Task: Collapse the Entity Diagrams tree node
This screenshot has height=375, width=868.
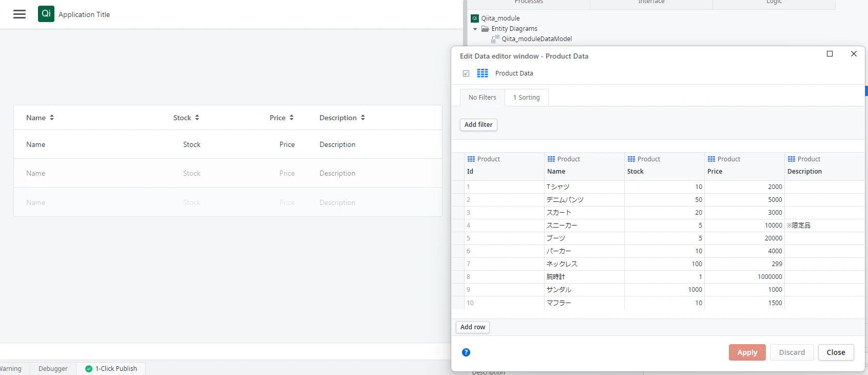Action: (x=475, y=29)
